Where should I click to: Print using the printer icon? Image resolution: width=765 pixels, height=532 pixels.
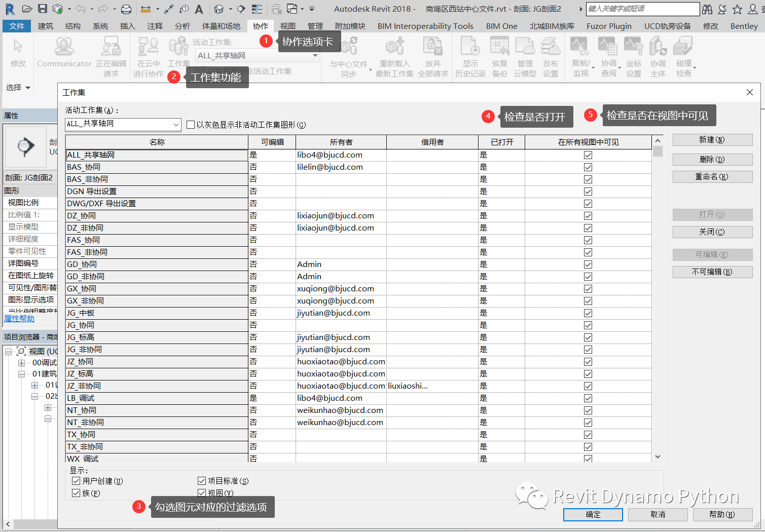tap(126, 9)
